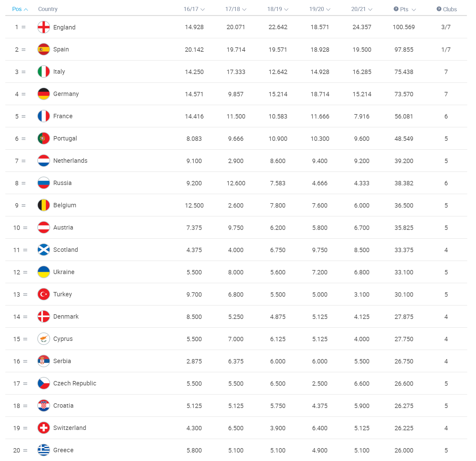Sort by the 17/18 season column

[x=236, y=9]
